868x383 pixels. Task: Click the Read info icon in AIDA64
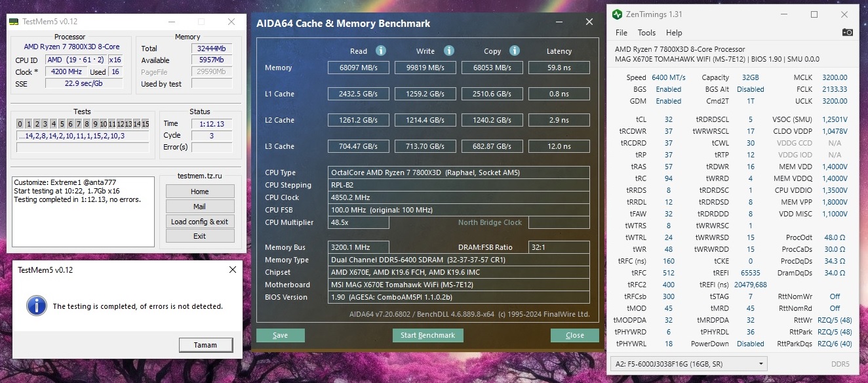[x=381, y=50]
